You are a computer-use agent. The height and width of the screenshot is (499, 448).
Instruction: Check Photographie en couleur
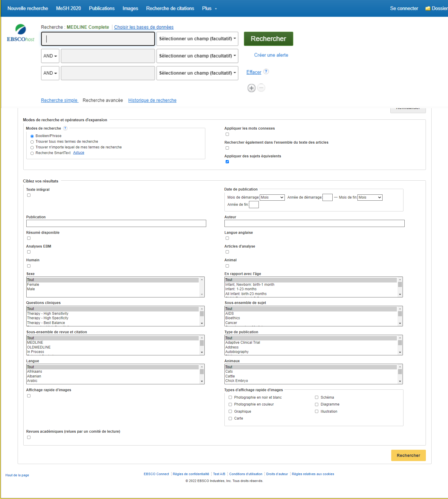coord(230,405)
